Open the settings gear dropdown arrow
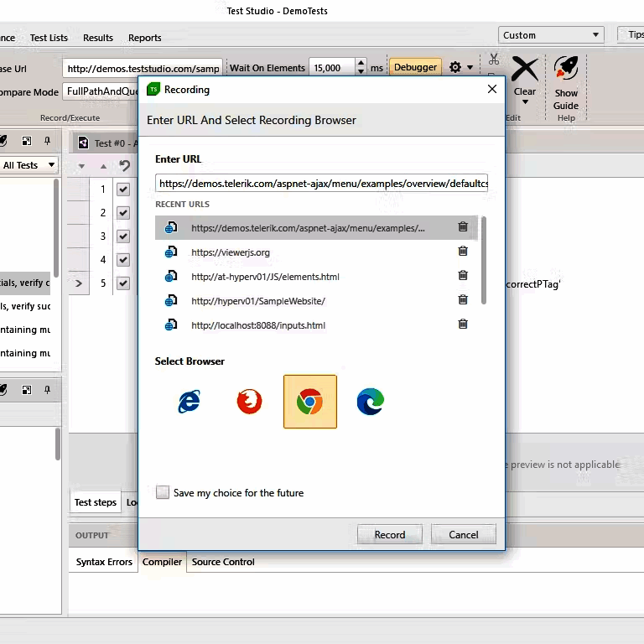The image size is (644, 644). (x=470, y=67)
